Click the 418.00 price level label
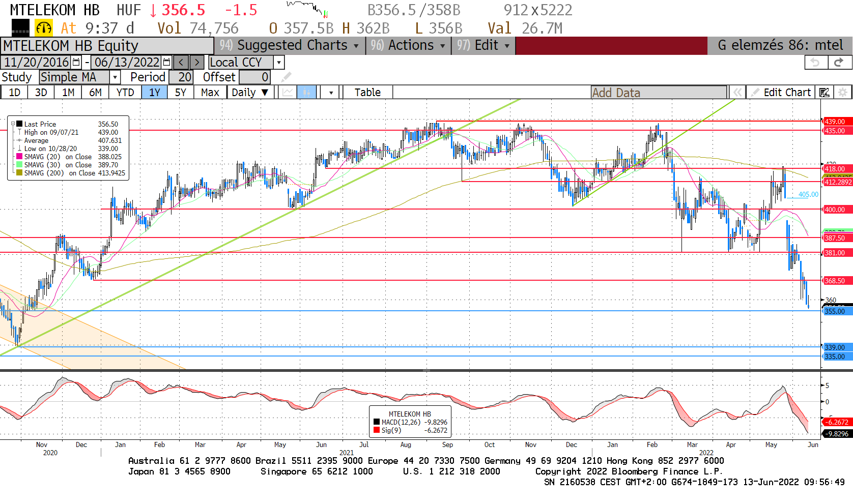853x504 pixels. (837, 169)
